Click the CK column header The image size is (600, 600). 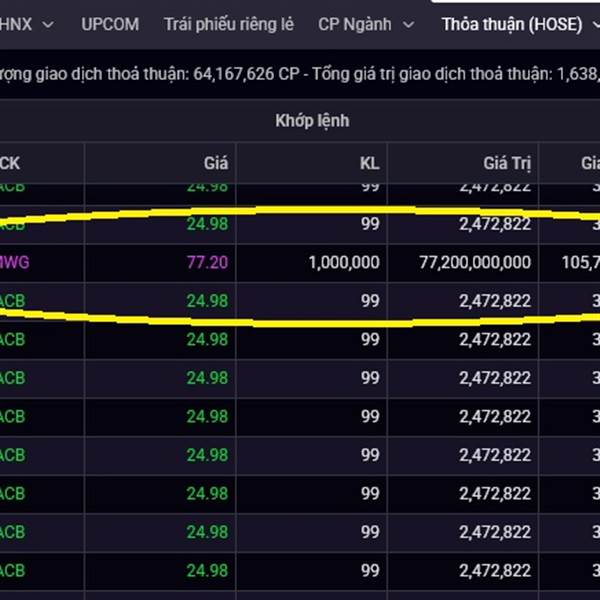(x=10, y=163)
